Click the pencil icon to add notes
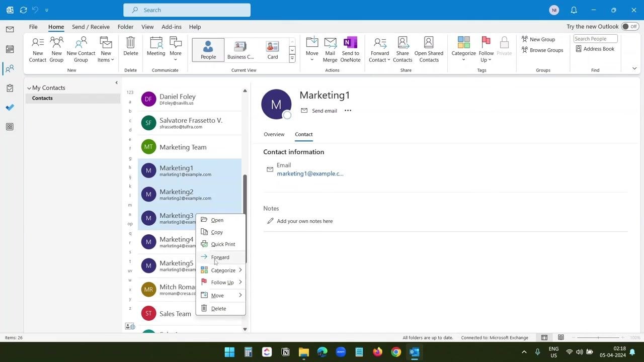 (270, 221)
